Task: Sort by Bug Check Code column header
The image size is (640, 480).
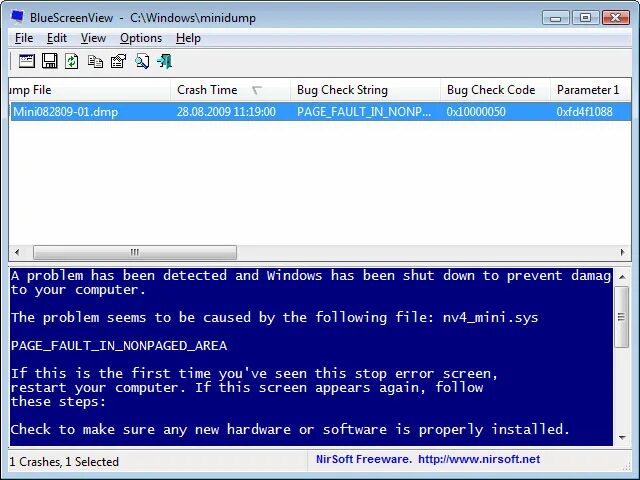Action: 496,90
